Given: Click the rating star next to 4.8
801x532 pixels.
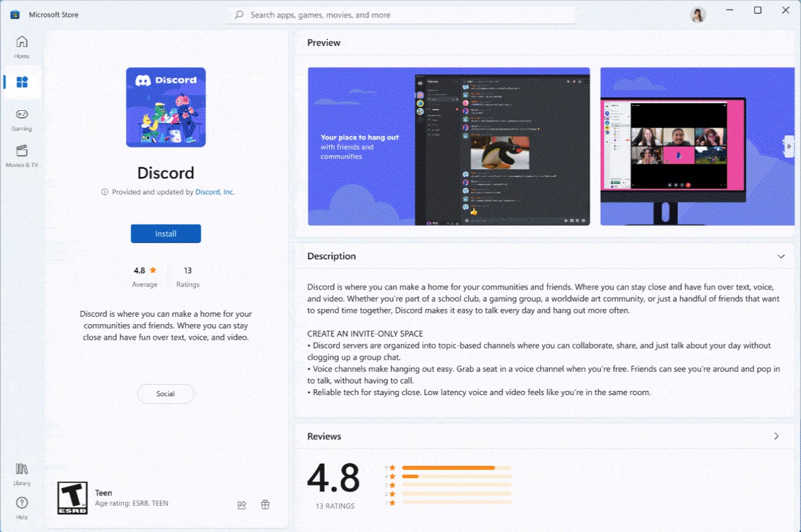Looking at the screenshot, I should coord(153,270).
